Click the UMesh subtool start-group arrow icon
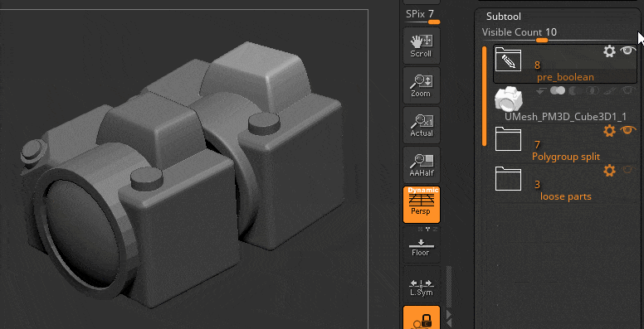 pos(541,91)
